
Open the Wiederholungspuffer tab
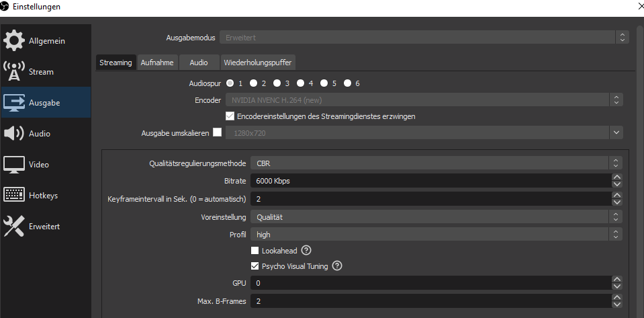[x=259, y=63]
